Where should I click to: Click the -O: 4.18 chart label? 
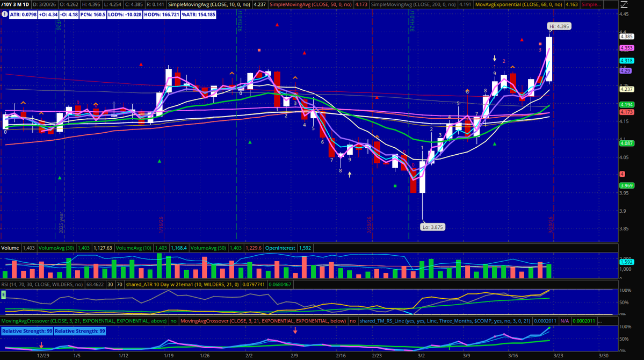tap(69, 15)
